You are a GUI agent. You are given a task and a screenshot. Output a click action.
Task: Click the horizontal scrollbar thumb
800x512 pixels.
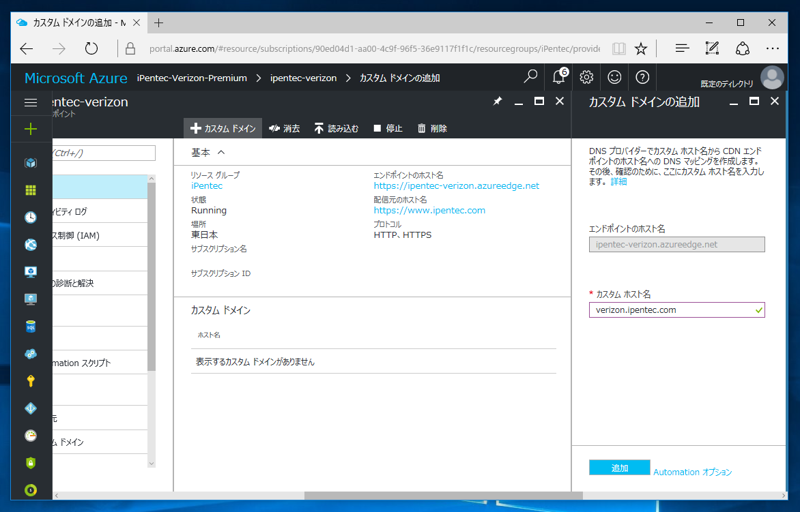[x=443, y=496]
